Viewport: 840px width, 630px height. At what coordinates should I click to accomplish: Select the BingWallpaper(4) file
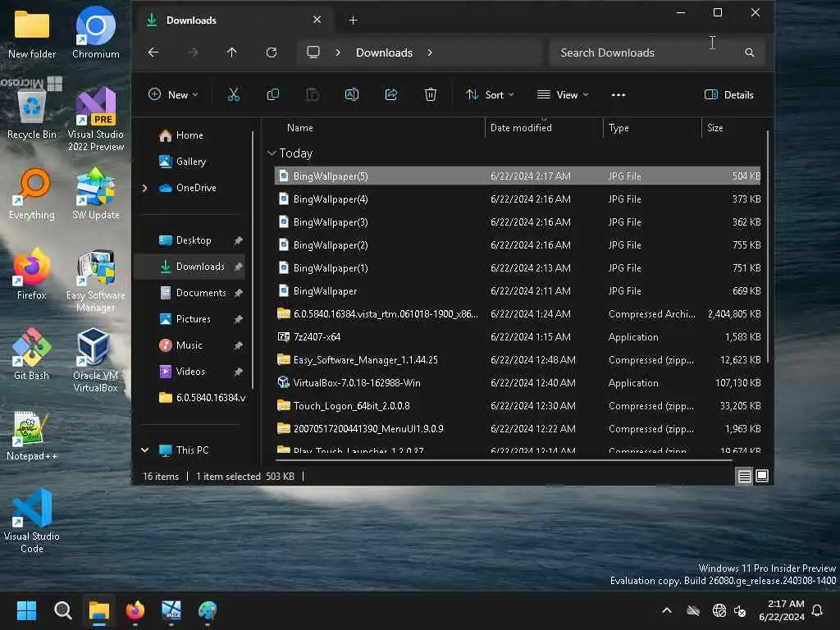pos(517,199)
